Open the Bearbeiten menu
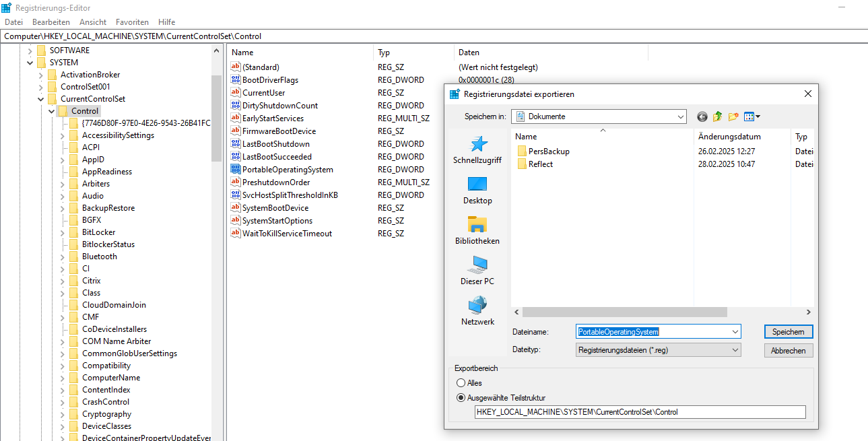Image resolution: width=868 pixels, height=441 pixels. coord(51,22)
